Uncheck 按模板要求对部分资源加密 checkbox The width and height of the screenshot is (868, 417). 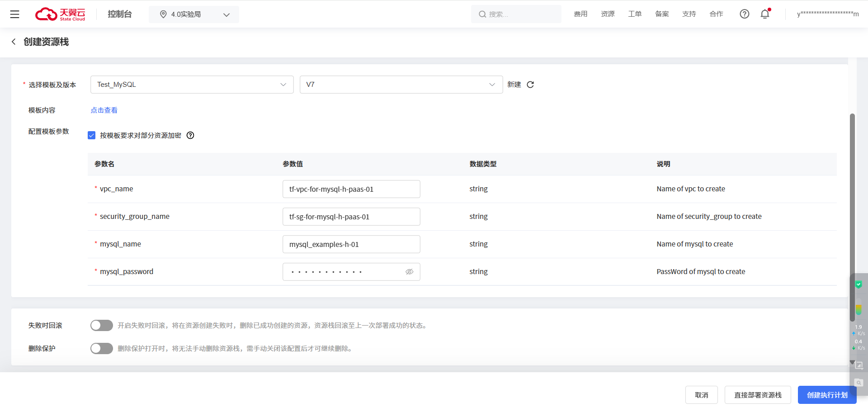coord(92,135)
